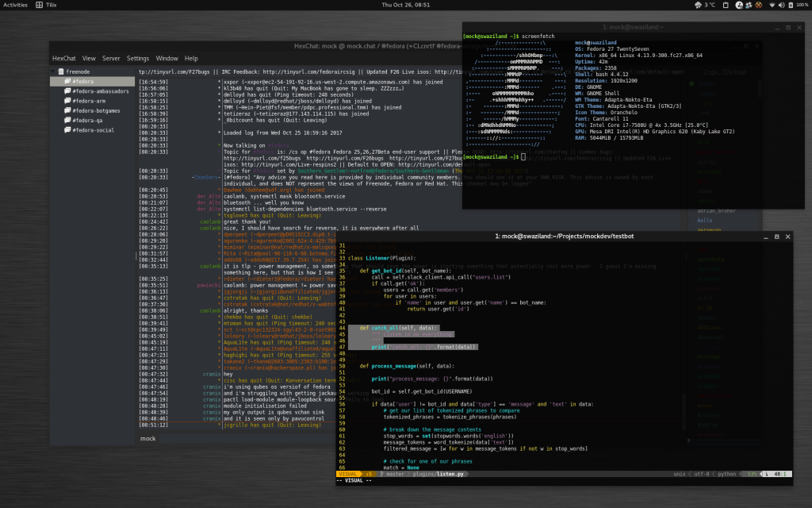Open the HexChat menu

63,58
